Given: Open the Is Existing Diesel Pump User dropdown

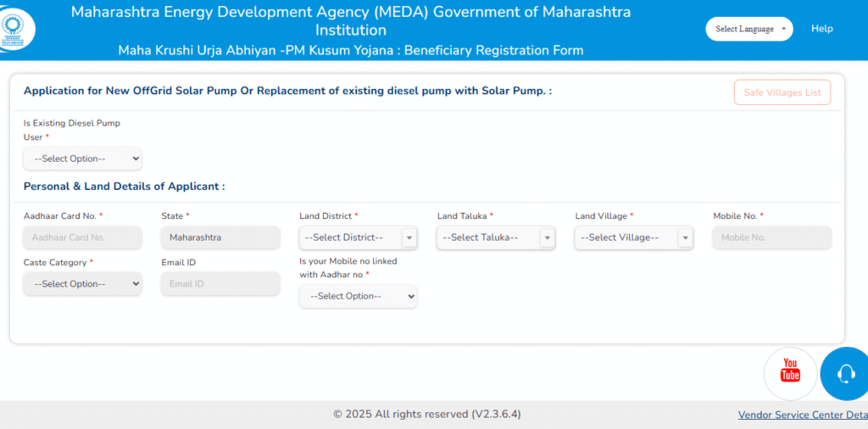Looking at the screenshot, I should [x=82, y=159].
